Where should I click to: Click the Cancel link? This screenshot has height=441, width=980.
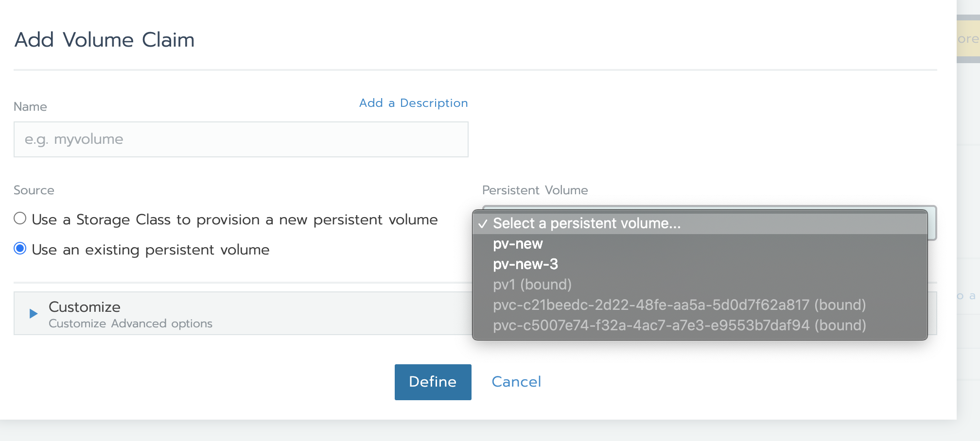[516, 382]
